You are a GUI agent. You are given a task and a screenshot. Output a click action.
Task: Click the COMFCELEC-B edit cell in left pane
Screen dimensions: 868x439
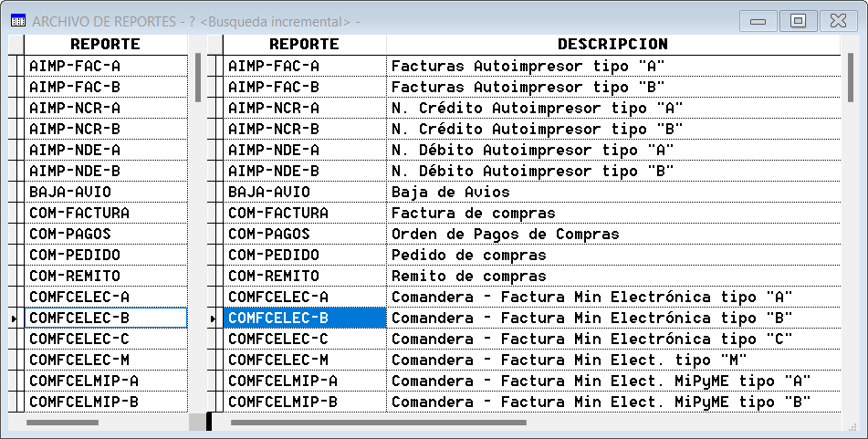[x=106, y=319]
